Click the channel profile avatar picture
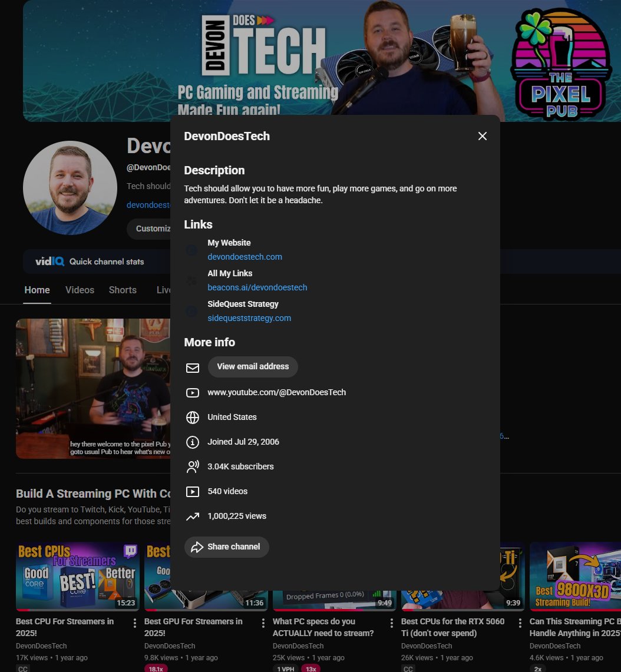The image size is (621, 672). pos(70,188)
